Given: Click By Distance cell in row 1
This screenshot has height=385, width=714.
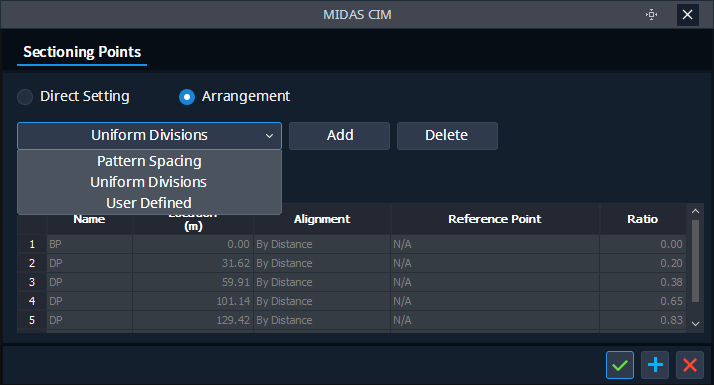Looking at the screenshot, I should click(322, 244).
